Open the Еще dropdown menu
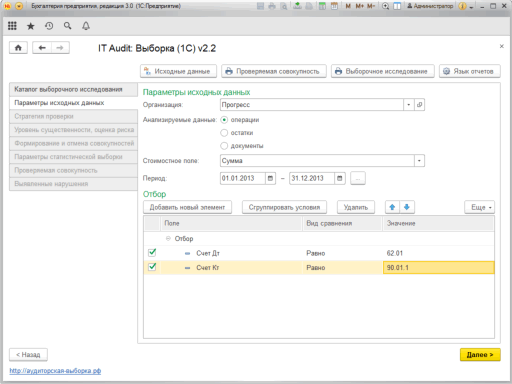The height and width of the screenshot is (384, 512). click(x=480, y=207)
